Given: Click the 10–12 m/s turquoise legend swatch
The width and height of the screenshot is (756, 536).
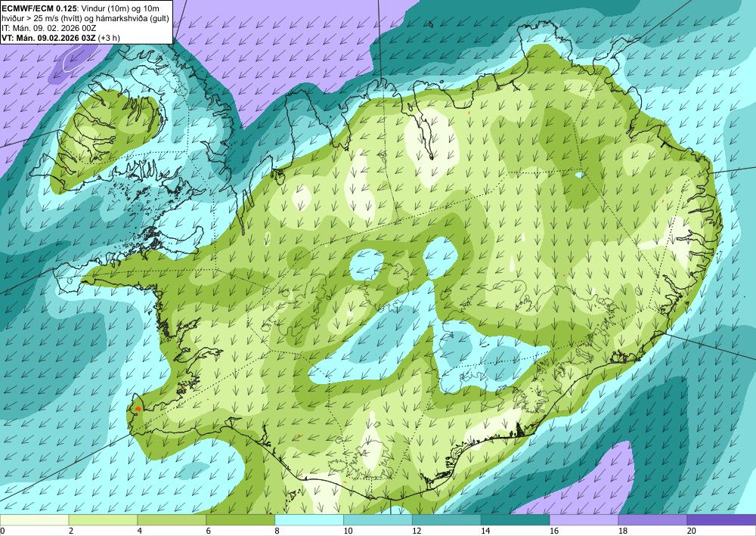Looking at the screenshot, I should click(x=377, y=520).
